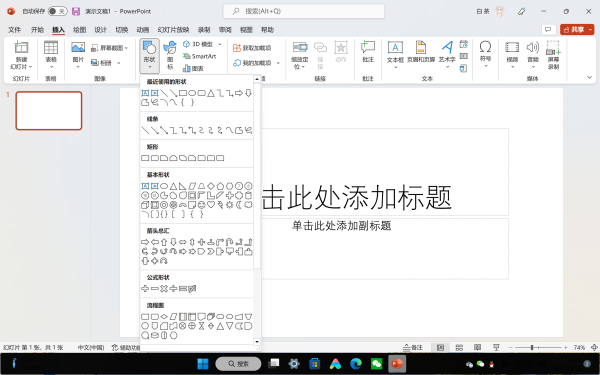Pick the left-right arrow in Block Arrows
The height and width of the screenshot is (375, 600).
(183, 242)
